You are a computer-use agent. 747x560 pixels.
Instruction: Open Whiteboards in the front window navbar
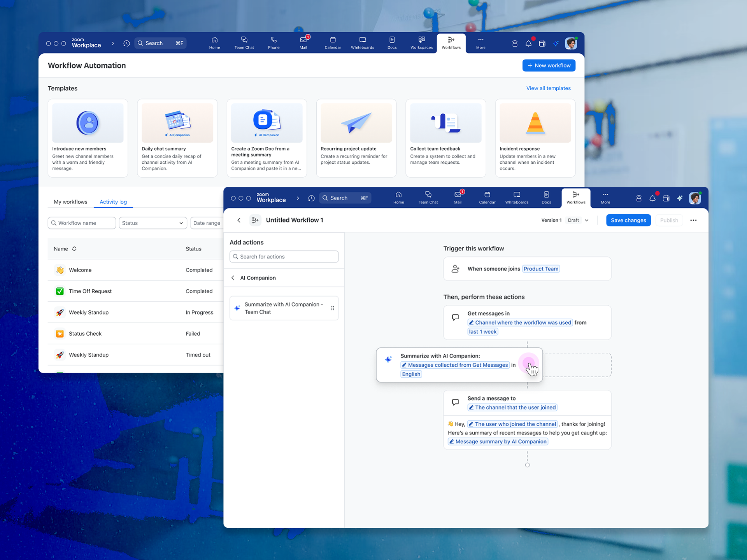(517, 198)
